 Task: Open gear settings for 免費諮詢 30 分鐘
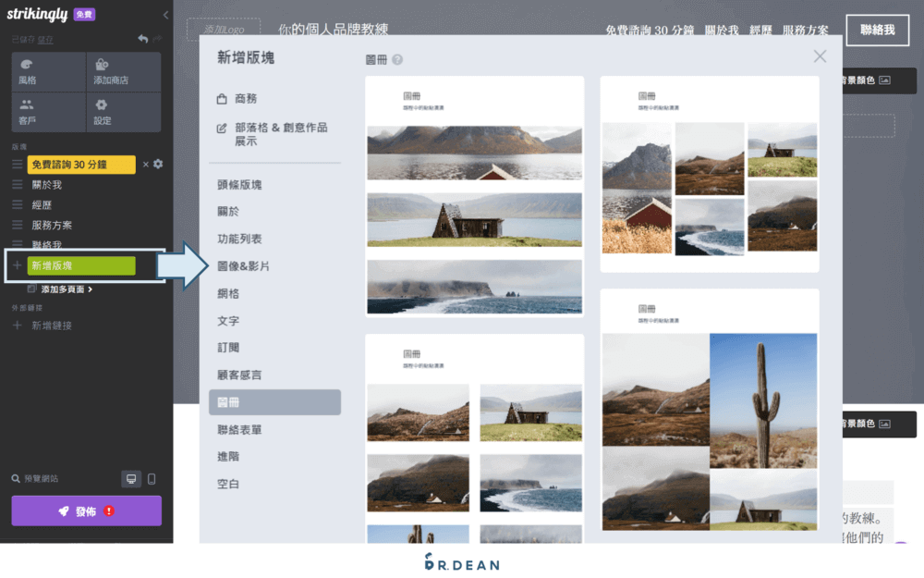158,165
